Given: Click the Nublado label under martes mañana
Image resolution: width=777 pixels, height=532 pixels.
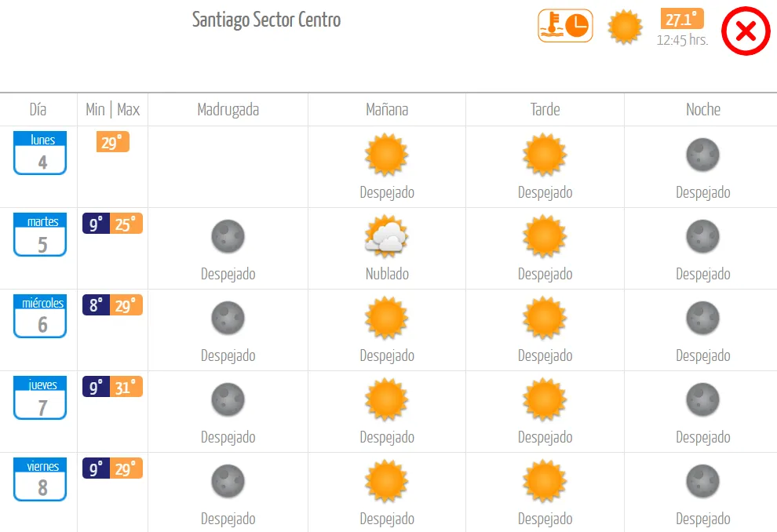Looking at the screenshot, I should [x=386, y=274].
